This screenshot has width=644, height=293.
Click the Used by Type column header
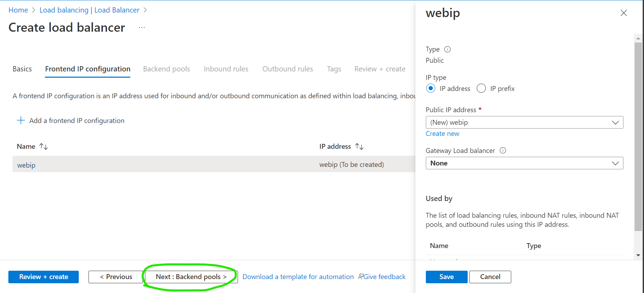(x=534, y=246)
